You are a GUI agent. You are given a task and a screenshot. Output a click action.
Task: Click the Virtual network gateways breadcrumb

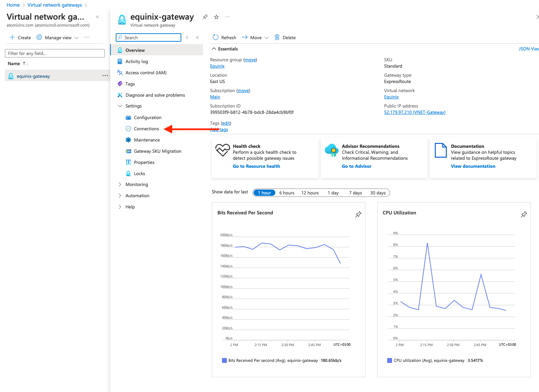click(55, 5)
